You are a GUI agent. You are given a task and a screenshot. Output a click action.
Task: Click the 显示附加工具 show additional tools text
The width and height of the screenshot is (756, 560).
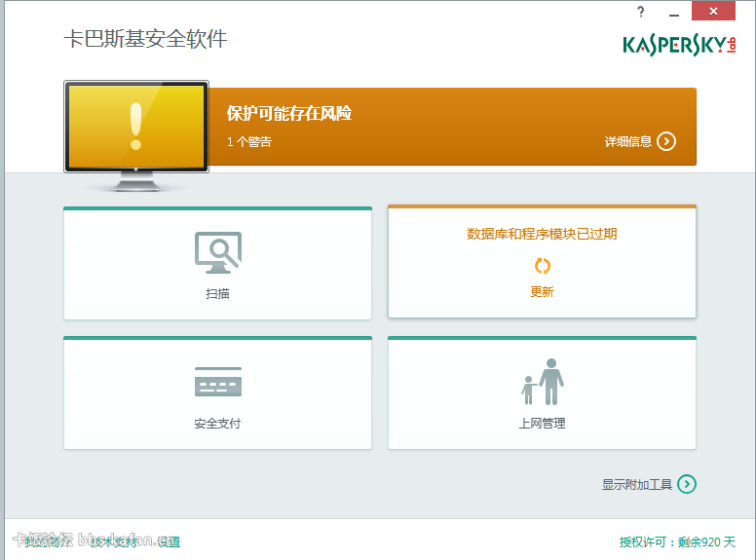[x=637, y=484]
